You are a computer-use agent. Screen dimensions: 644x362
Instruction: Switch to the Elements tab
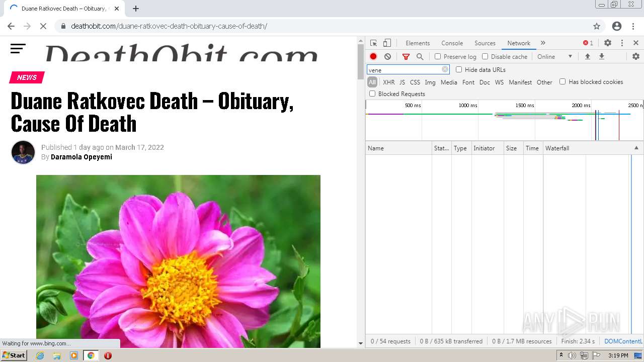[418, 43]
